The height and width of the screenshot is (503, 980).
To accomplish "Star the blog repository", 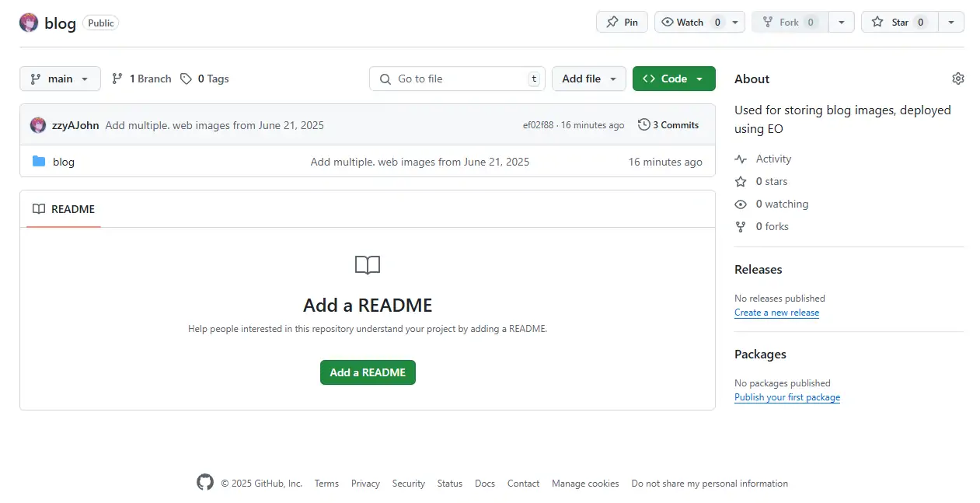I will 900,22.
